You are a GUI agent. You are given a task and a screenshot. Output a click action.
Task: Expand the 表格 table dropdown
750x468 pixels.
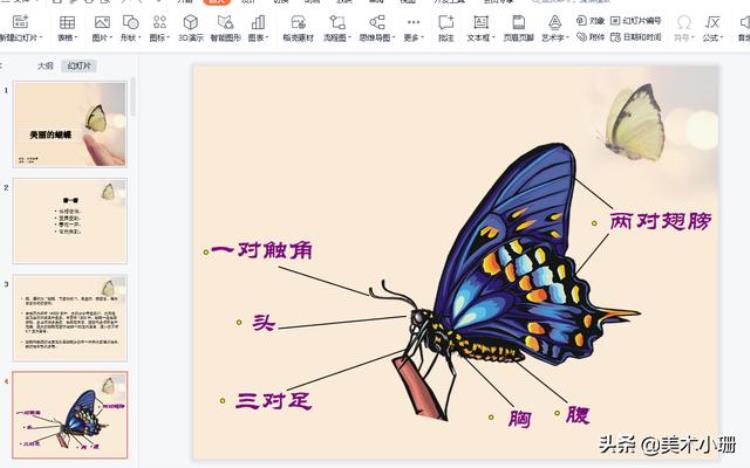tap(67, 37)
